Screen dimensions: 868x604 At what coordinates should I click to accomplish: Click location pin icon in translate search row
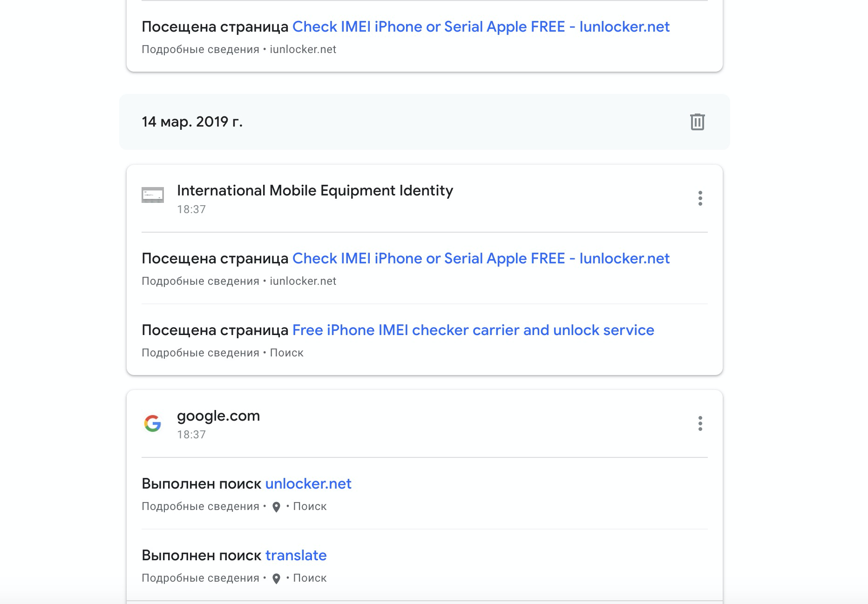point(276,578)
